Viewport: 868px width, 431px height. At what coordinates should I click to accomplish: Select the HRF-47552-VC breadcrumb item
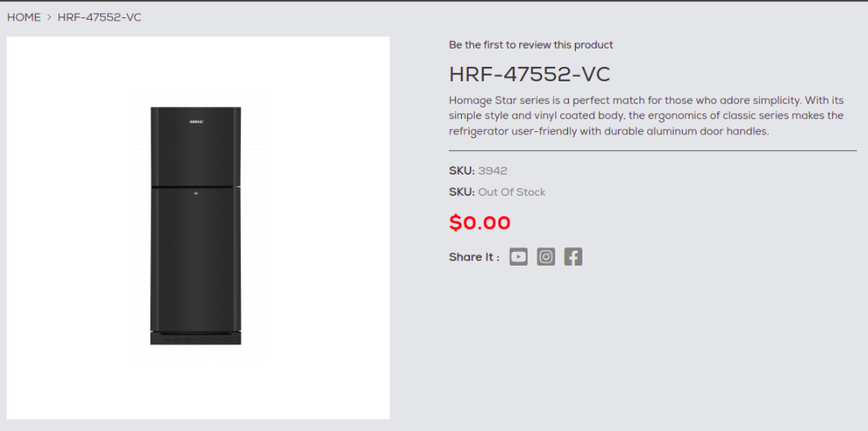coord(100,17)
